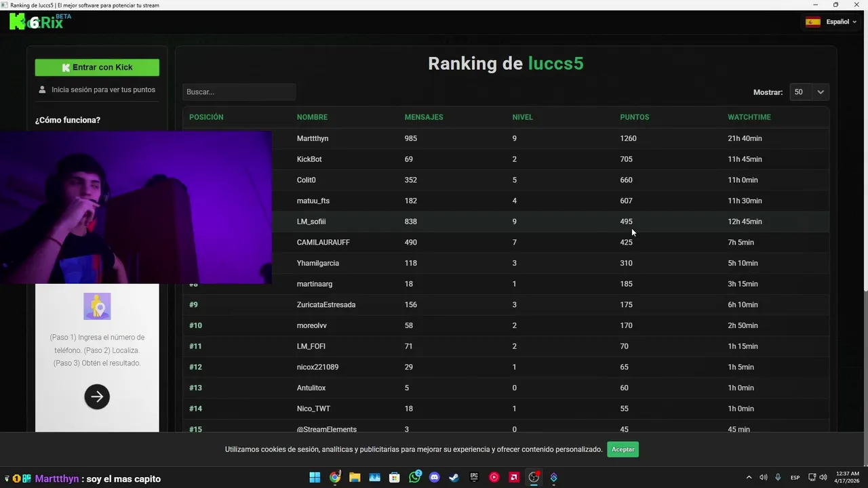The height and width of the screenshot is (488, 868).
Task: Sort by the NIVEL column header
Action: (x=522, y=117)
